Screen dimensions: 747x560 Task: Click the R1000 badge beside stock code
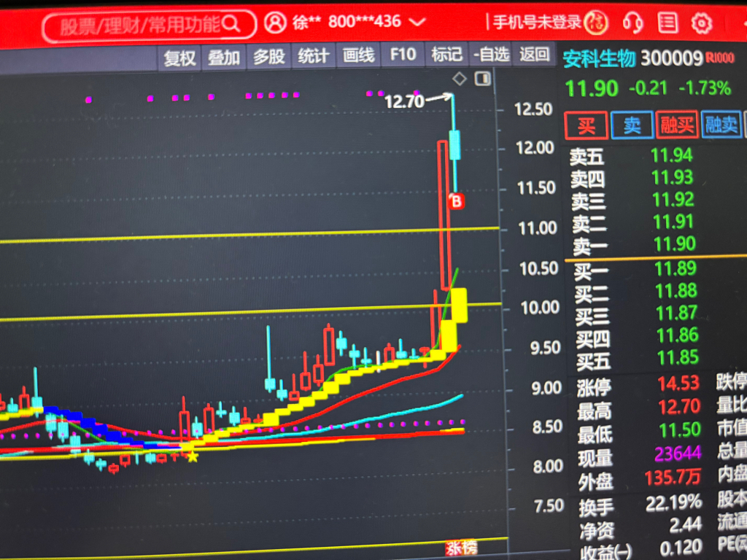coord(720,58)
